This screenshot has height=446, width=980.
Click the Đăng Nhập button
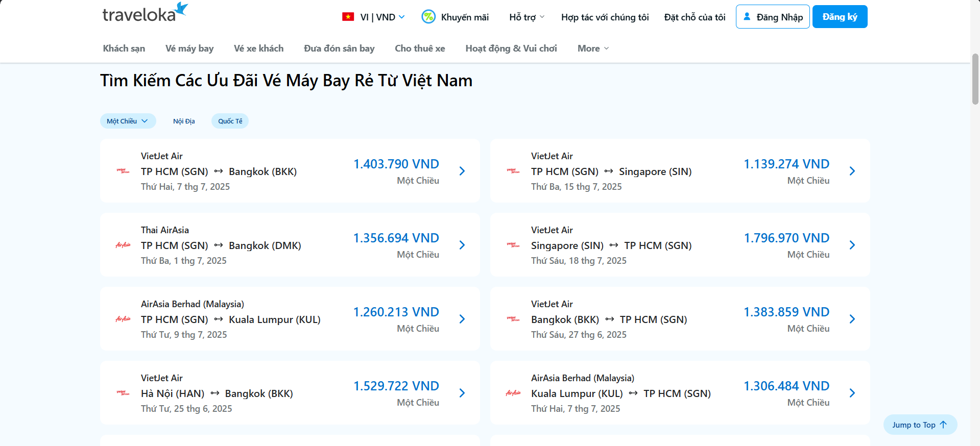point(773,17)
